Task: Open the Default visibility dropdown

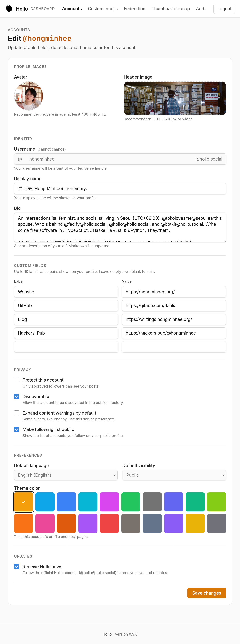Action: 174,475
